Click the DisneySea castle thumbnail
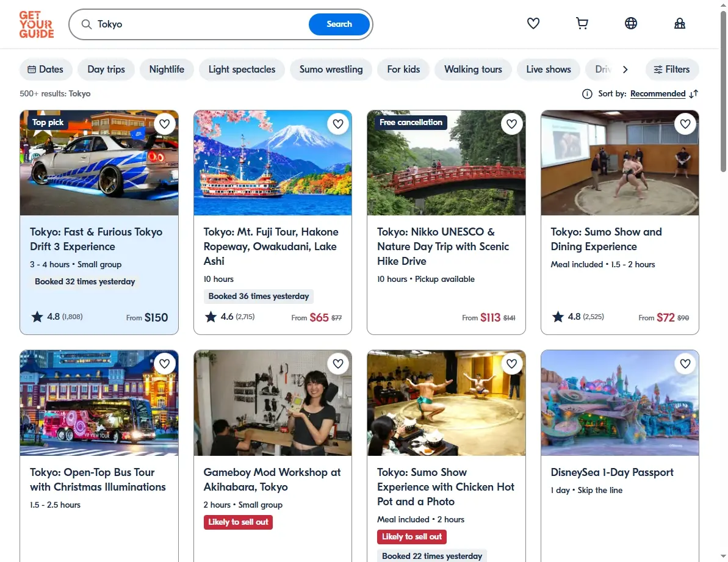Screen dimensions: 728x562 (620, 403)
